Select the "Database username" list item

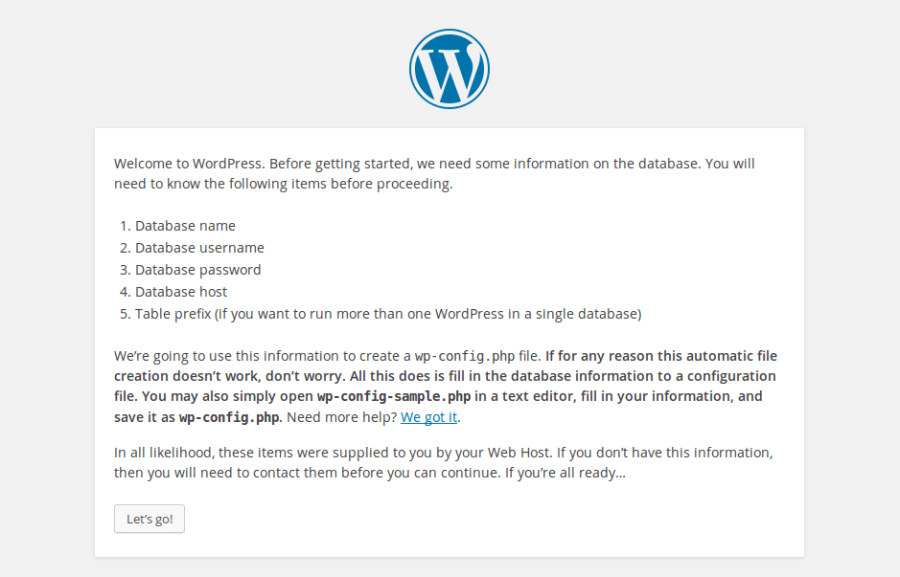(x=199, y=248)
